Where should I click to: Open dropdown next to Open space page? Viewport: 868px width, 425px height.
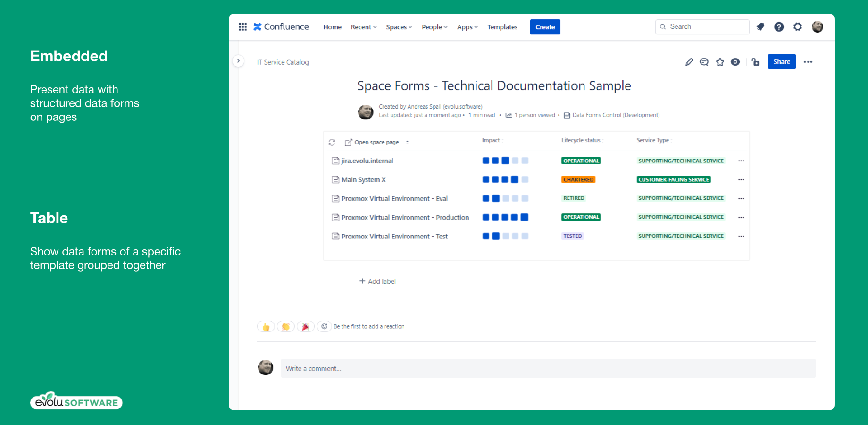[x=407, y=142]
